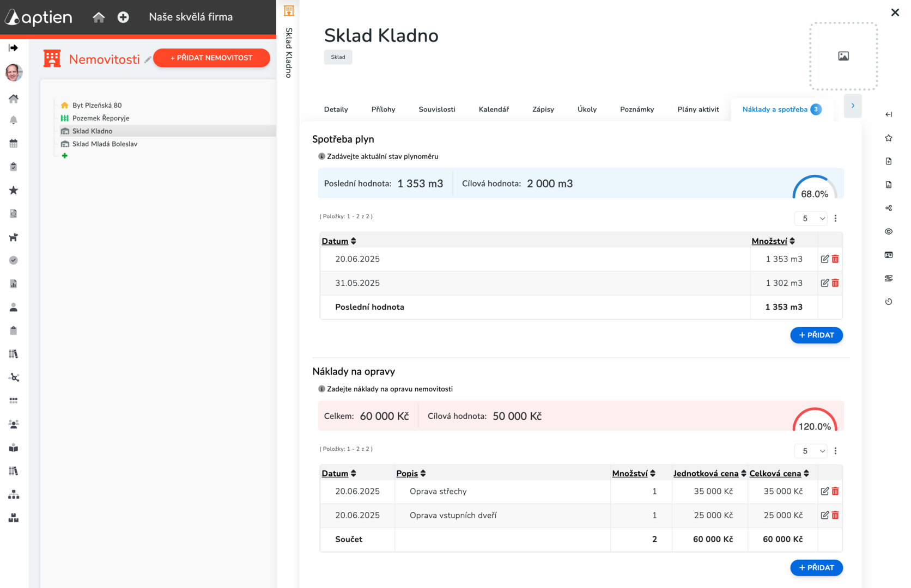The height and width of the screenshot is (588, 911).
Task: Open notifications bell in left sidebar
Action: 14,120
